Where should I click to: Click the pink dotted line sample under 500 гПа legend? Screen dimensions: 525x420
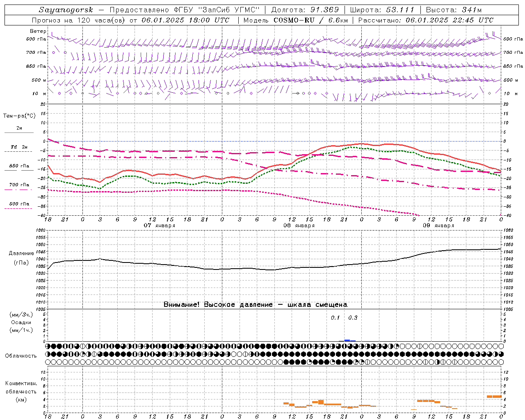tap(18, 208)
